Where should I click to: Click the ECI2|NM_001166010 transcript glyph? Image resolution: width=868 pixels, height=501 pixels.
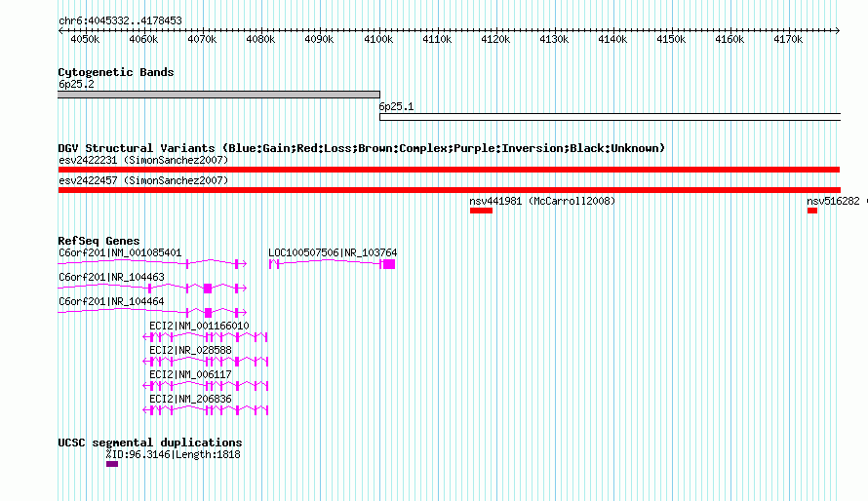tap(206, 337)
